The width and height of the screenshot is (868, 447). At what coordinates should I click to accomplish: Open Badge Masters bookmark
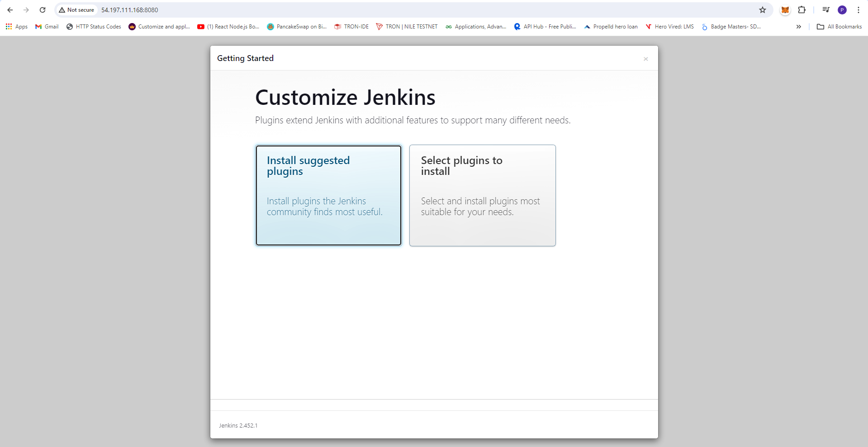(x=731, y=27)
